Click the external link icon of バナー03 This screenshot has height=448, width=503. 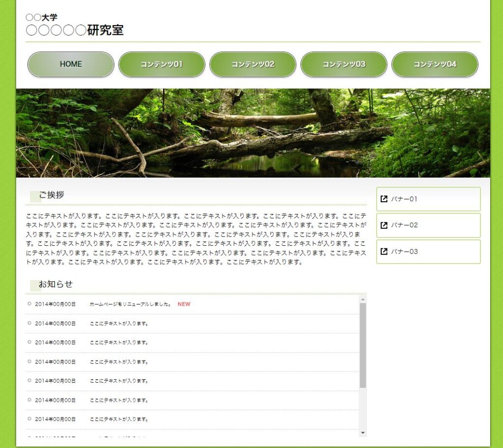[x=384, y=252]
